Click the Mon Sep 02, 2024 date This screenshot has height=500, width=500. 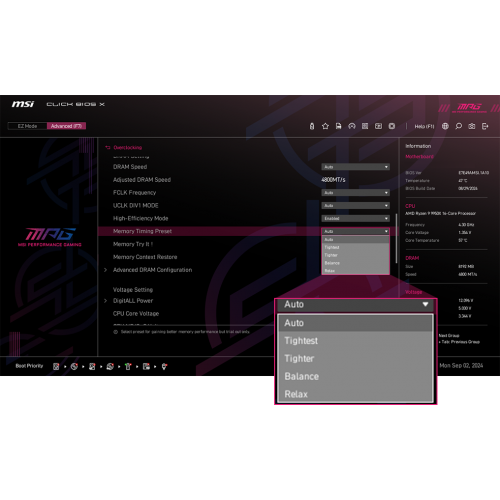461,366
